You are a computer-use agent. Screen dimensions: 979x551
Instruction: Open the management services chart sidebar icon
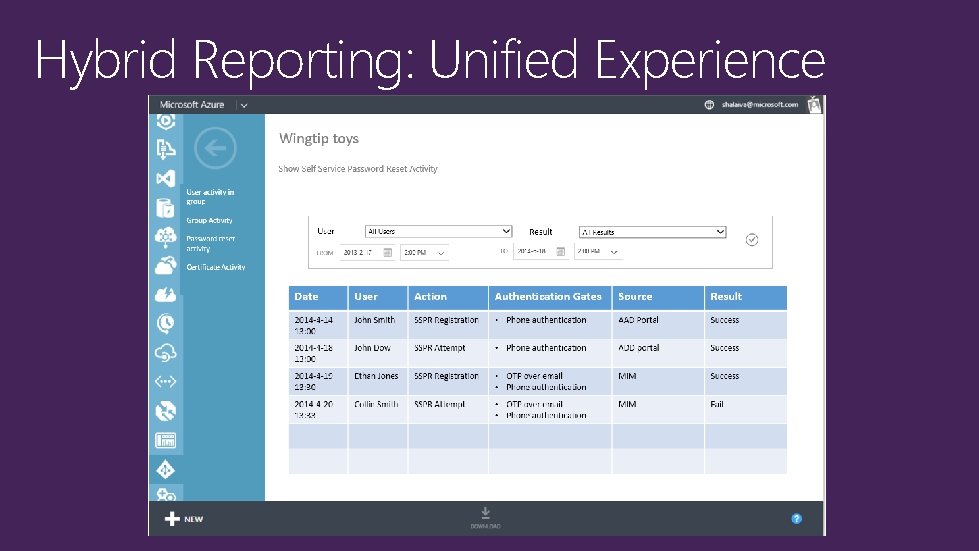[x=165, y=441]
